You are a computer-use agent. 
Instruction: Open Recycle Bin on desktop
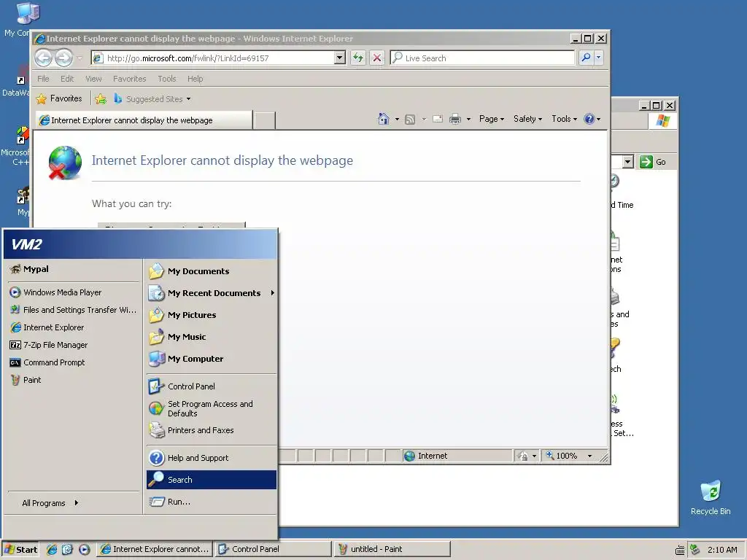[711, 497]
